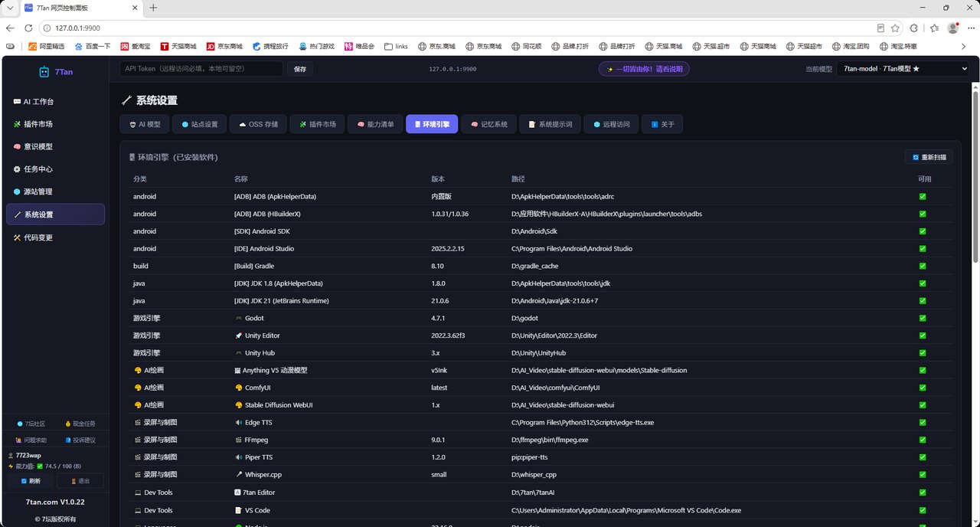
Task: Click the 7Tan robot logo
Action: pos(44,72)
